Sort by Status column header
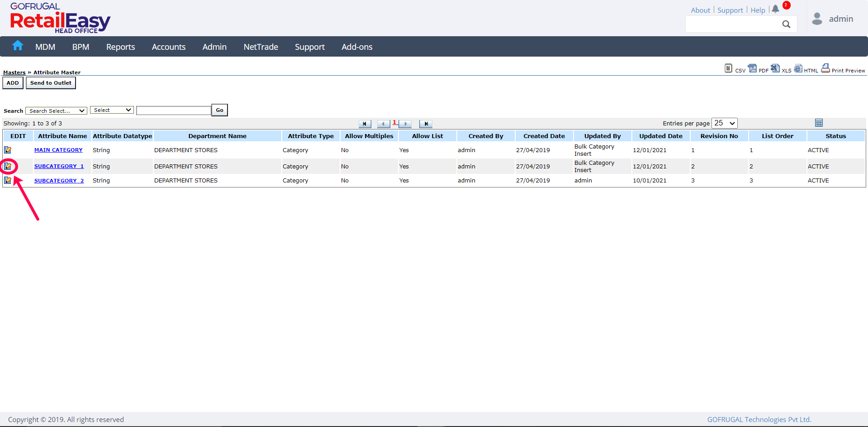The height and width of the screenshot is (427, 868). tap(836, 136)
